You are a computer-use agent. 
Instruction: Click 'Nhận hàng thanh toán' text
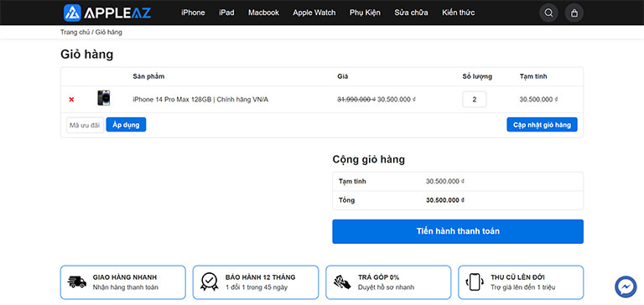coord(125,287)
